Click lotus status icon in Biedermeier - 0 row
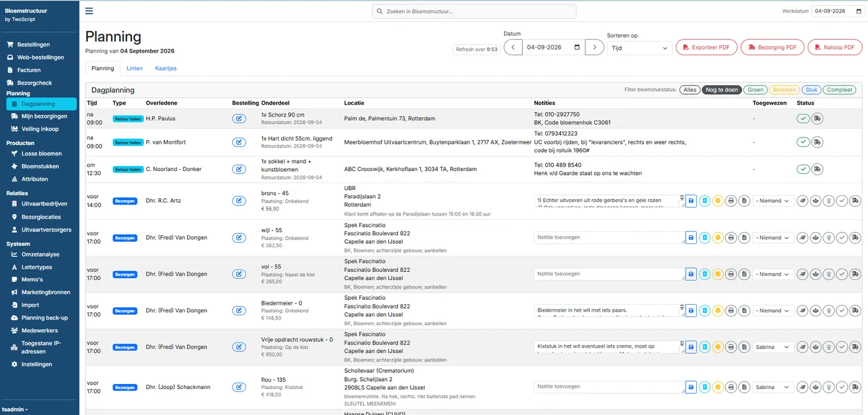868x415 pixels. pyautogui.click(x=815, y=310)
